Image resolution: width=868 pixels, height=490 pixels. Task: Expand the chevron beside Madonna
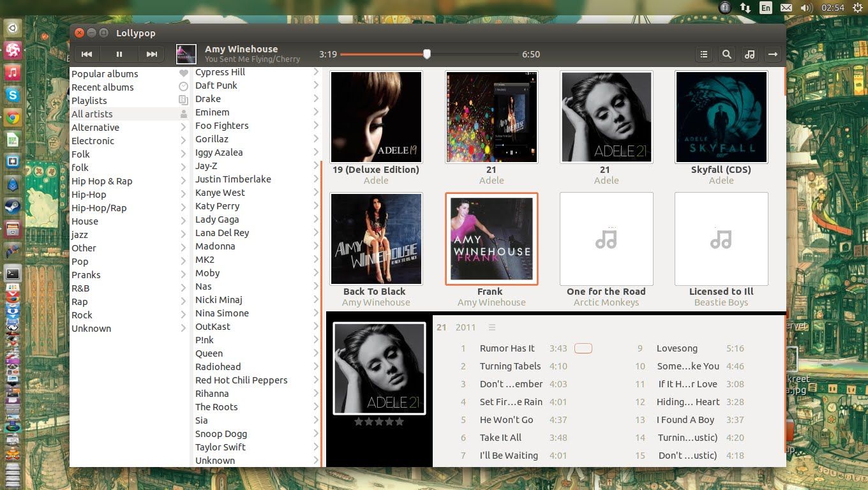[316, 246]
